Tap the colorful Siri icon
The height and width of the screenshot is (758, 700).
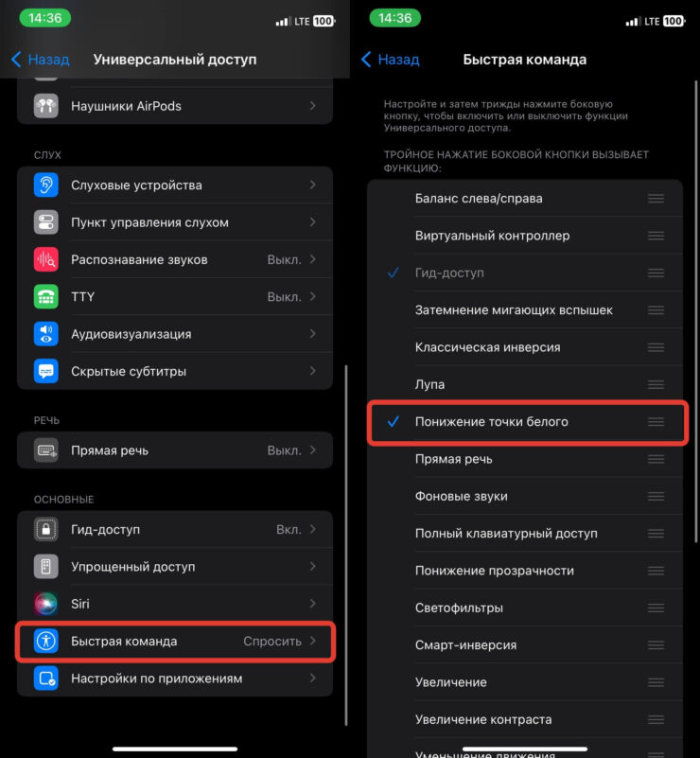click(x=46, y=604)
